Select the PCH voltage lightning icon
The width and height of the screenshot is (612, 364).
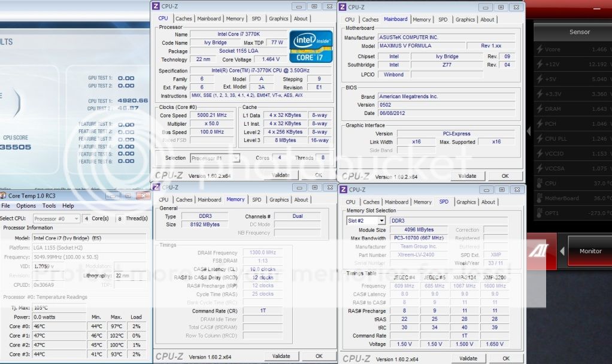[540, 124]
